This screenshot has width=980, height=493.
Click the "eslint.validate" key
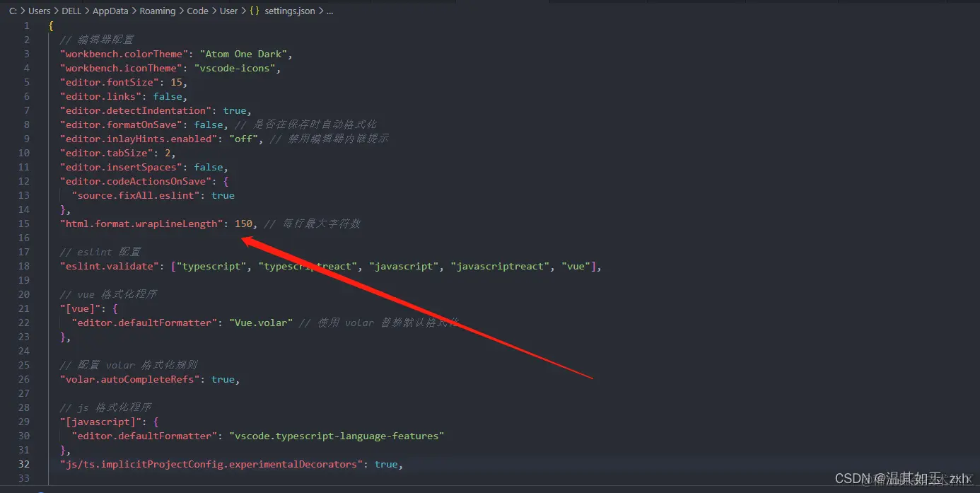[x=110, y=266]
